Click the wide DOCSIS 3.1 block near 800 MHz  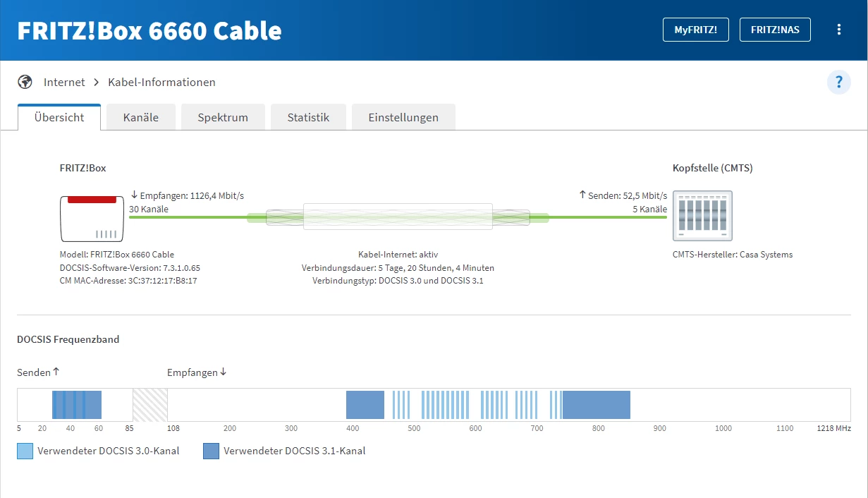[596, 405]
